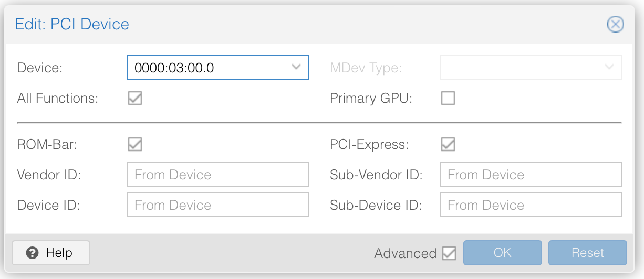Click the Edit: PCI Device title bar
Viewport: 644px width, 279px height.
coord(315,24)
